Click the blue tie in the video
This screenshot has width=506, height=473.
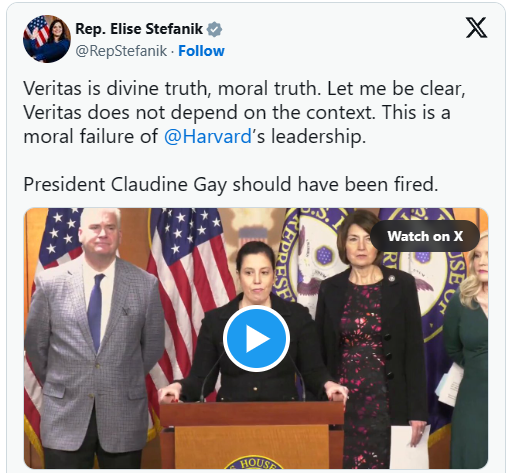coord(96,312)
